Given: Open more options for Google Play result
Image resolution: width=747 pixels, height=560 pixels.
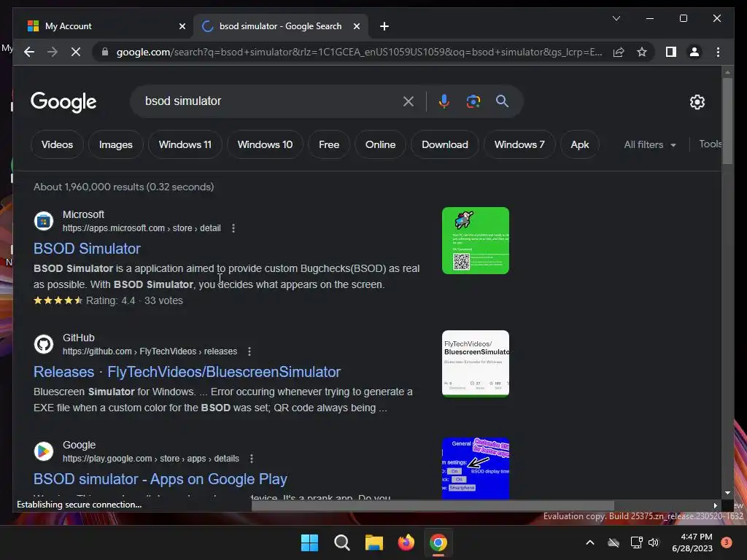Looking at the screenshot, I should (x=252, y=459).
